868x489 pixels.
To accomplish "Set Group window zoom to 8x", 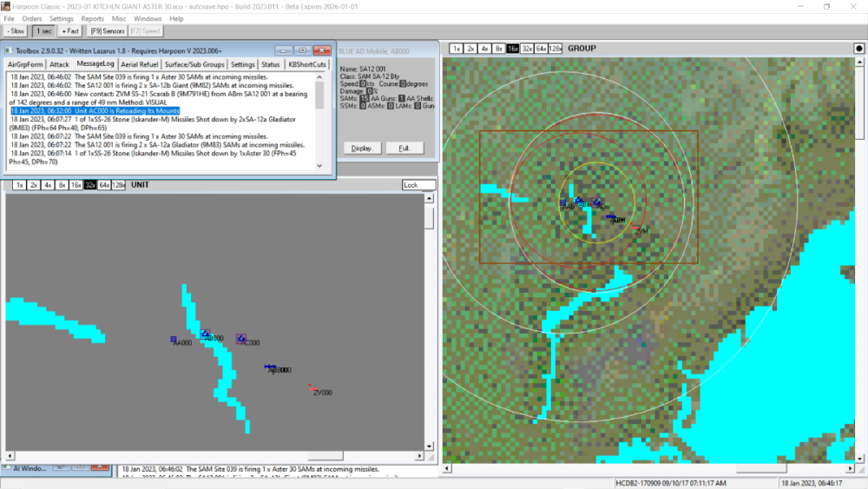I will [x=499, y=49].
